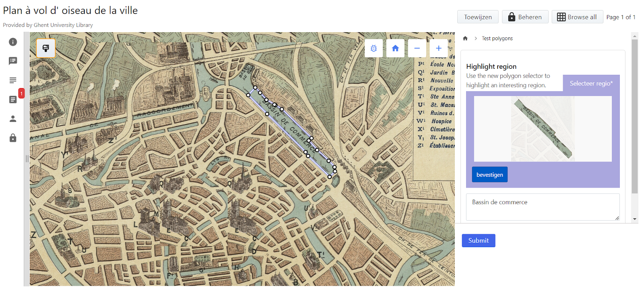Open the annotations comment icon in sidebar
This screenshot has width=644, height=301.
13,61
